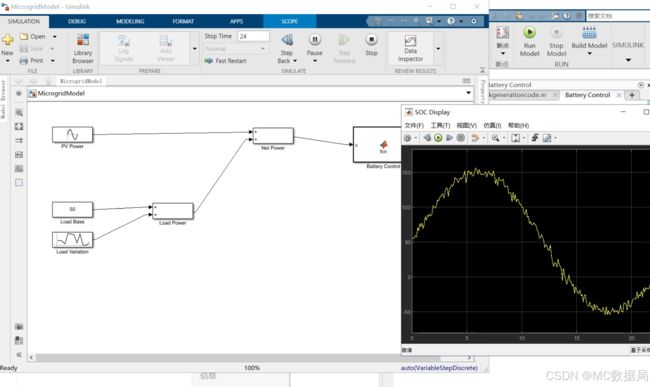Click the zoom icon in the model palette
Screen dimensions: 650x387
click(x=19, y=112)
